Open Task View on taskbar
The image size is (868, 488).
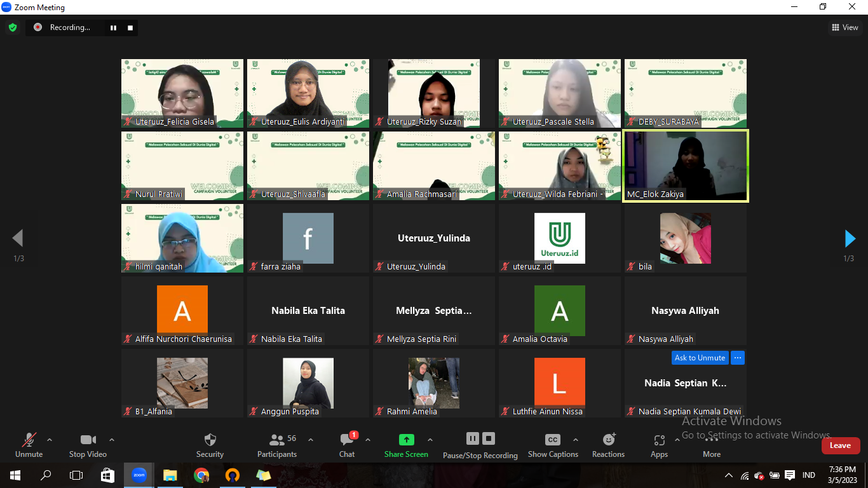point(76,475)
